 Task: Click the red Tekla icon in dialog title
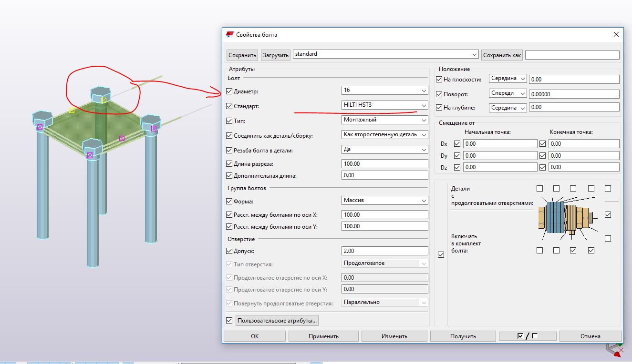point(230,34)
